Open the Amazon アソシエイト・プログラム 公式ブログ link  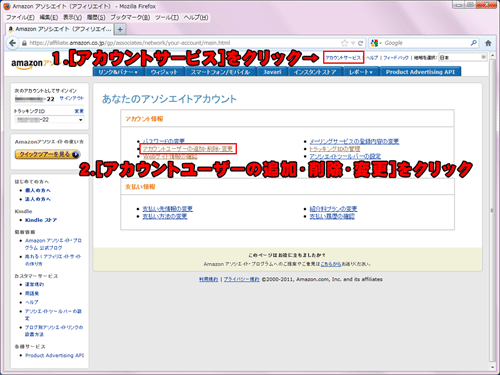coord(53,244)
